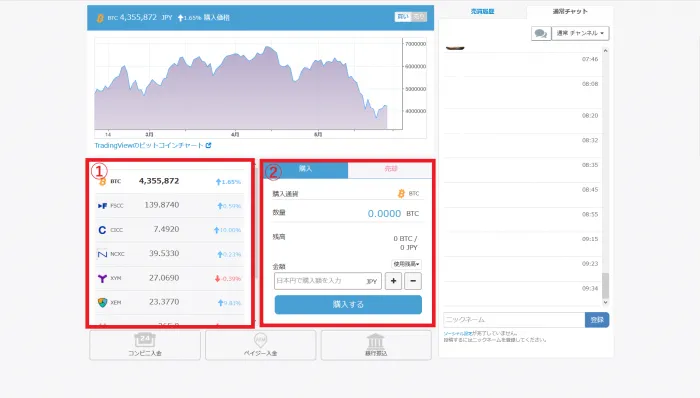Click chat scrollbar up arrow
Image resolution: width=700 pixels, height=398 pixels.
[x=605, y=51]
